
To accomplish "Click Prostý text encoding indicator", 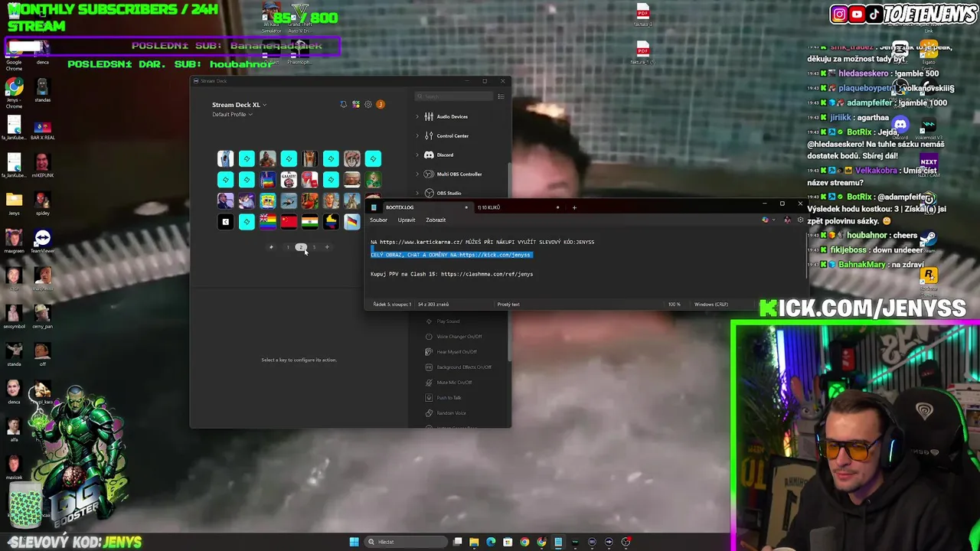I will pos(508,305).
